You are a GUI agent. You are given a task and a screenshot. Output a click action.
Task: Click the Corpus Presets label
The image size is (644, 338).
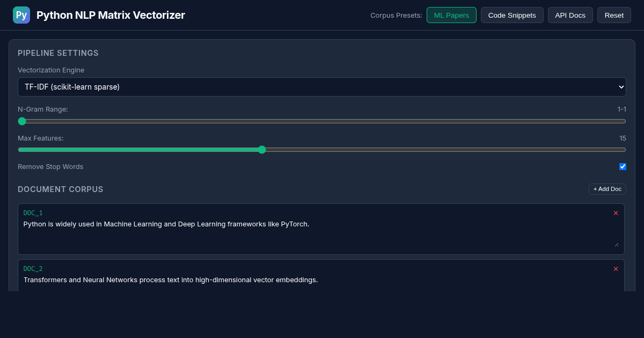click(396, 15)
